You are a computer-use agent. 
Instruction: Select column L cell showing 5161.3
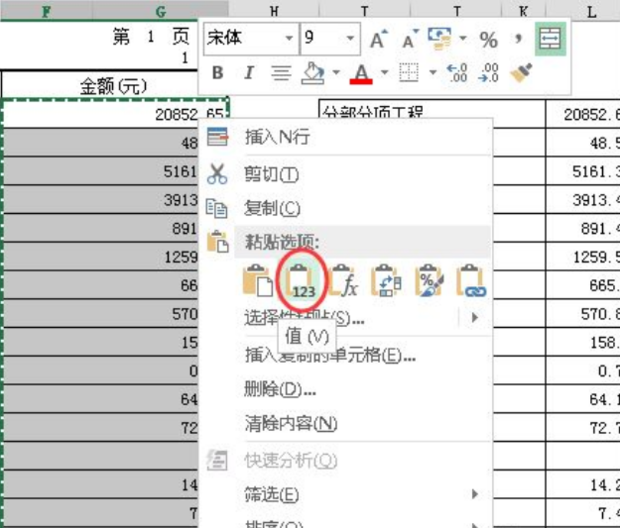[583, 171]
